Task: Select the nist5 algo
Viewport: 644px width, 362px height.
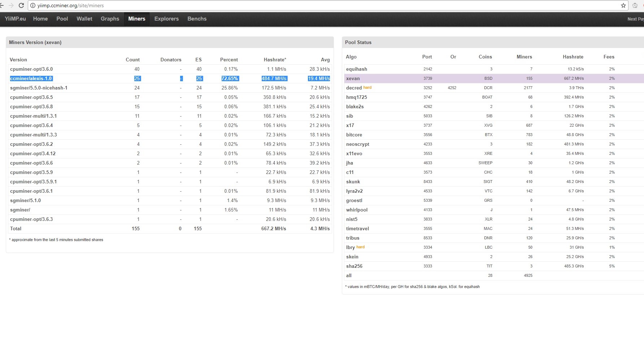Action: pos(352,219)
